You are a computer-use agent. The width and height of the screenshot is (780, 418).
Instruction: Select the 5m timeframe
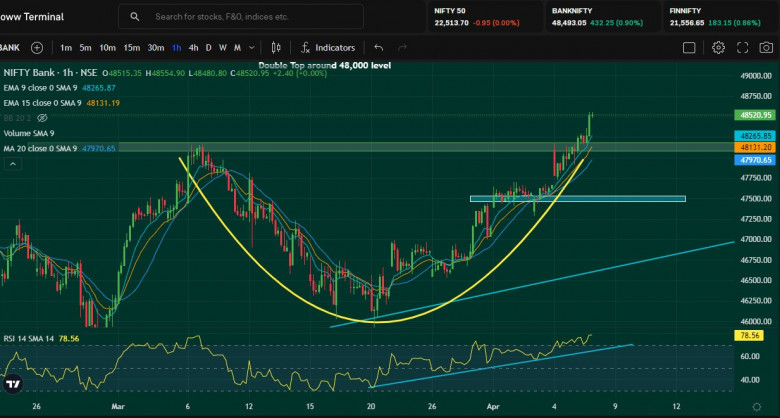coord(86,48)
